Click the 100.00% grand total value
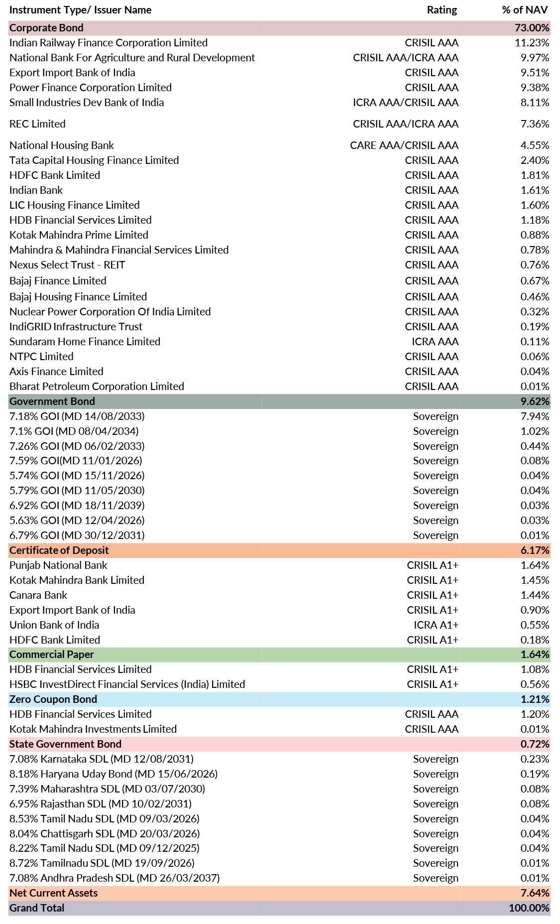The image size is (560, 924). click(529, 908)
